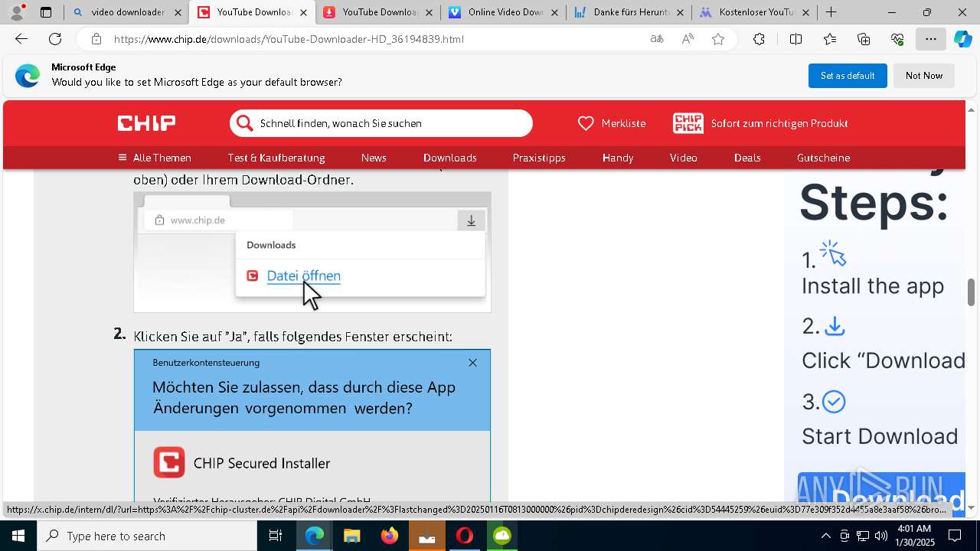Enable read aloud icon
The image size is (980, 551).
688,39
